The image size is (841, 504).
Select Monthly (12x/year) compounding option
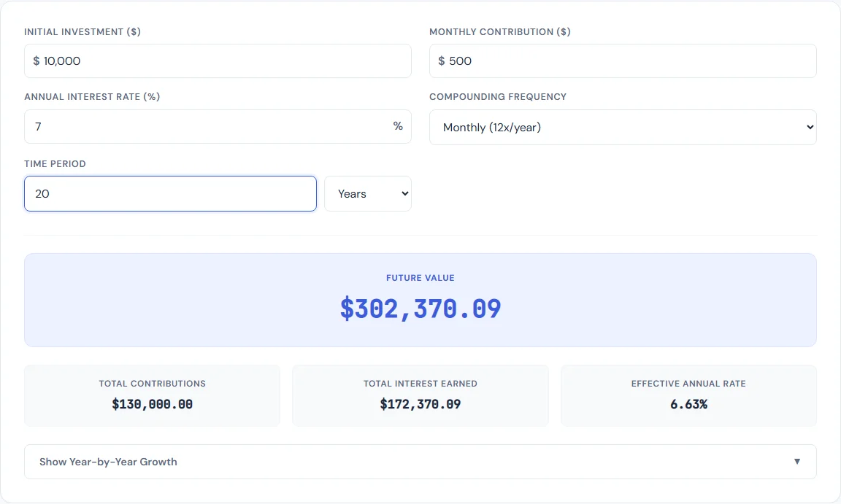pyautogui.click(x=623, y=126)
